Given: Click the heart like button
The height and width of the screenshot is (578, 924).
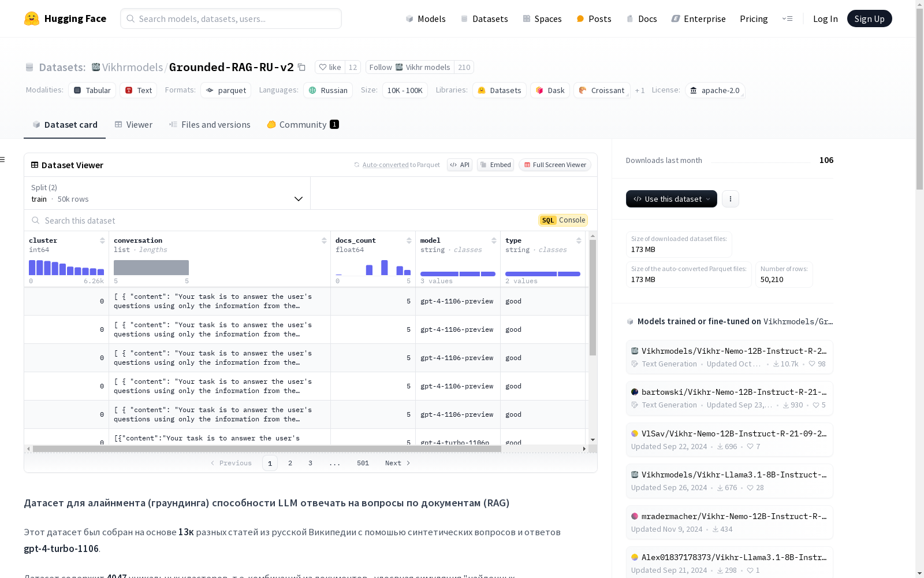Looking at the screenshot, I should [x=330, y=67].
